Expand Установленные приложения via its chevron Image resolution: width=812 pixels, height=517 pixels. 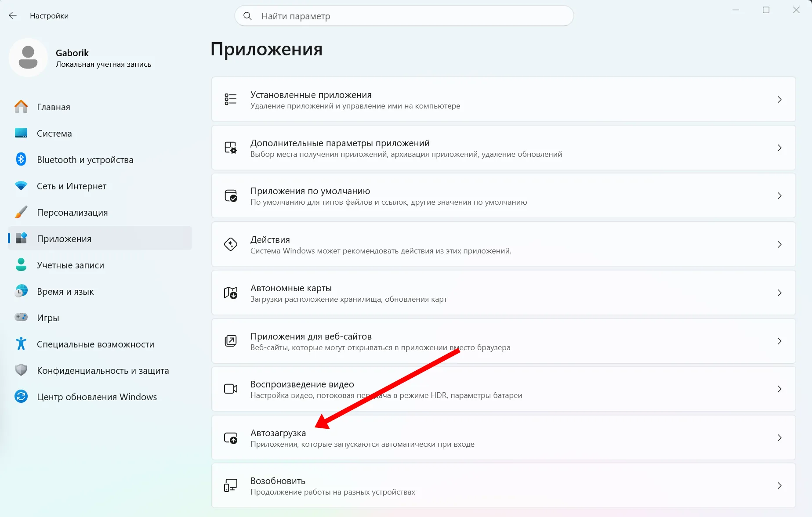(779, 100)
